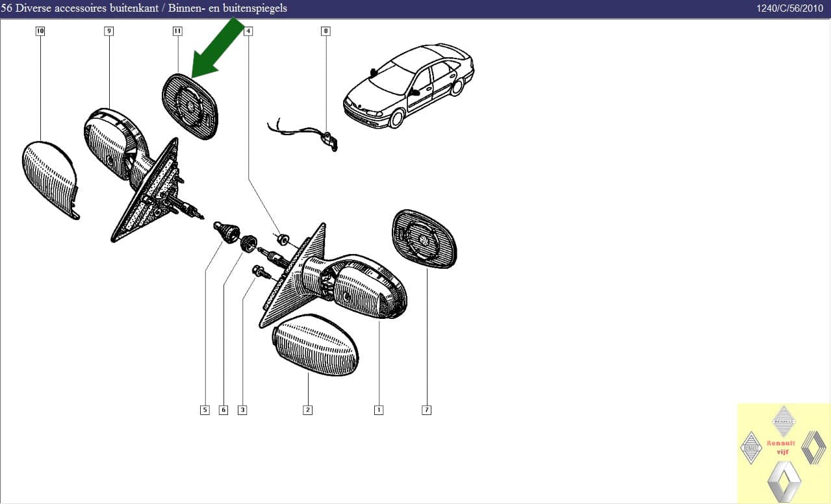
Task: Click part number label 5
Action: pyautogui.click(x=205, y=410)
